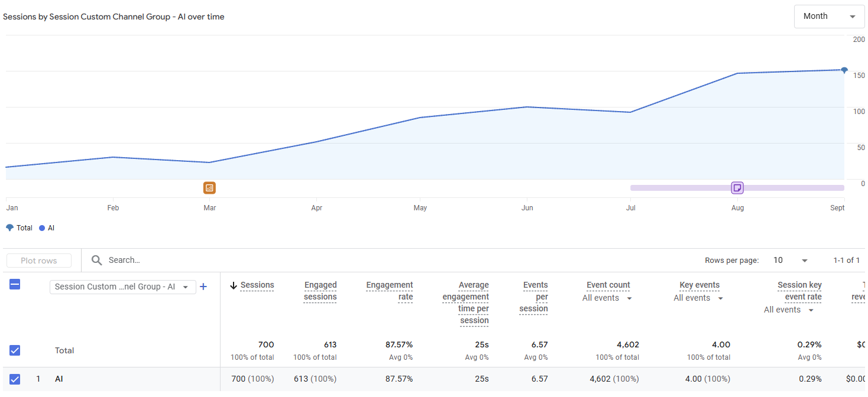Click the Key events column header
The image size is (868, 397).
click(x=699, y=285)
